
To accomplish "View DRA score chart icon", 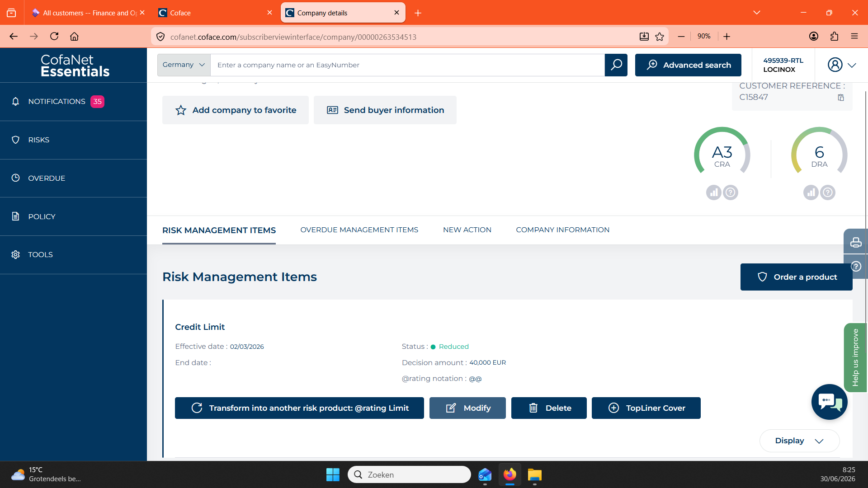I will point(811,192).
